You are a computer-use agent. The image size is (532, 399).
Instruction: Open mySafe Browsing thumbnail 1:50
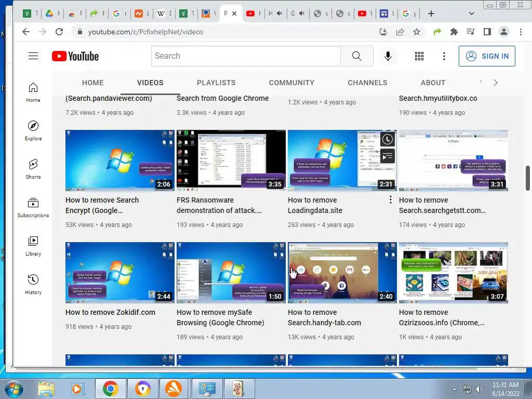tap(231, 273)
